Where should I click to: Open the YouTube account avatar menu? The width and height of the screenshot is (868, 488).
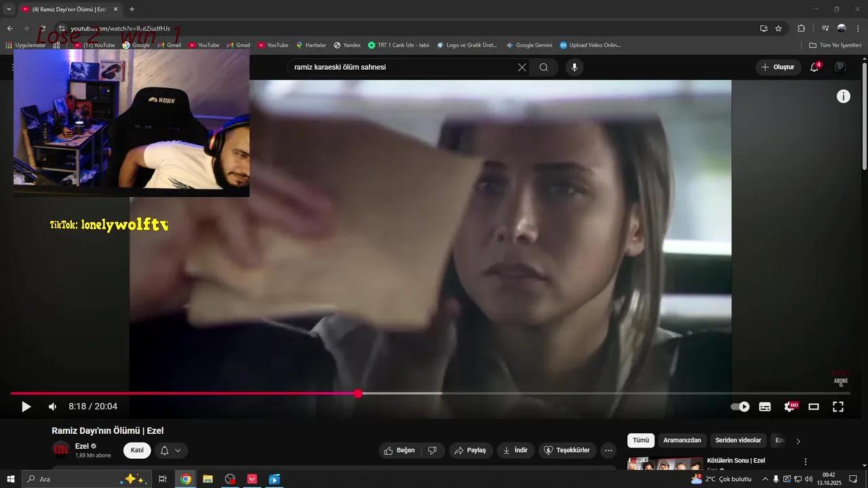[x=840, y=67]
